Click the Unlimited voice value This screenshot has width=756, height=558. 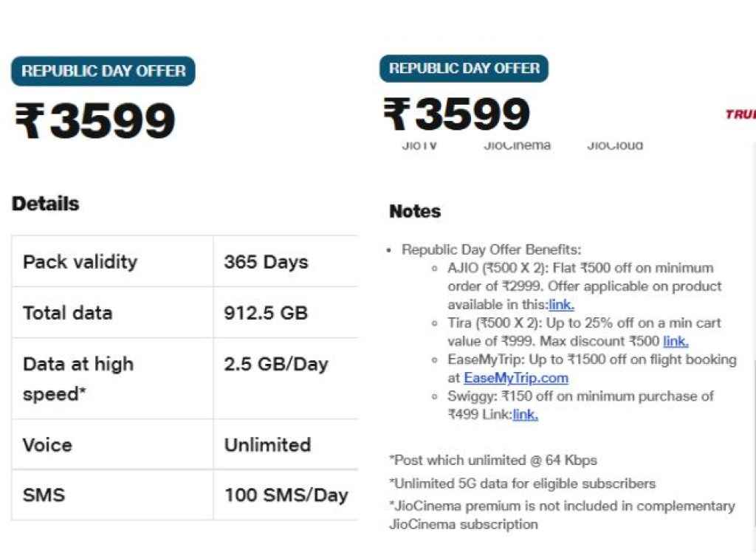coord(267,445)
